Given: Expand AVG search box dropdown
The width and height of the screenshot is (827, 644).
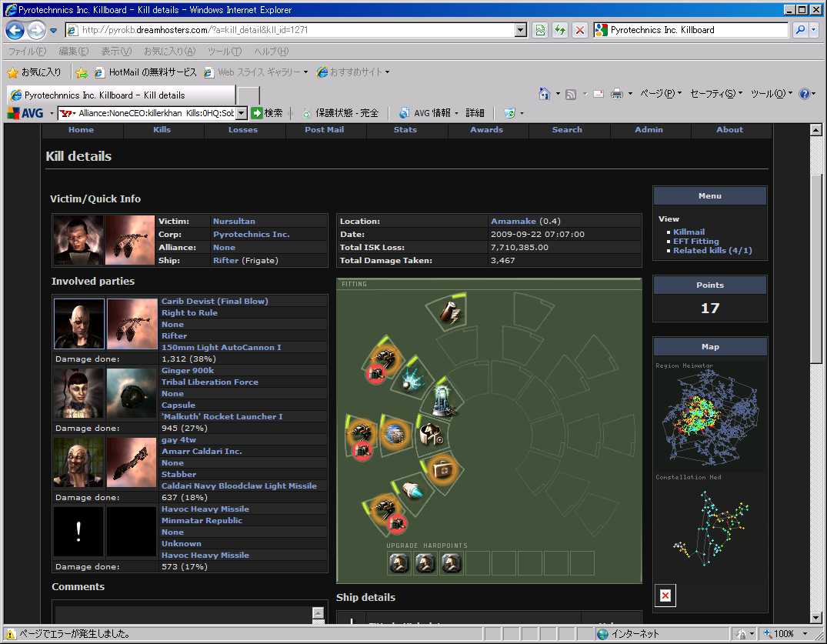Looking at the screenshot, I should coord(241,113).
